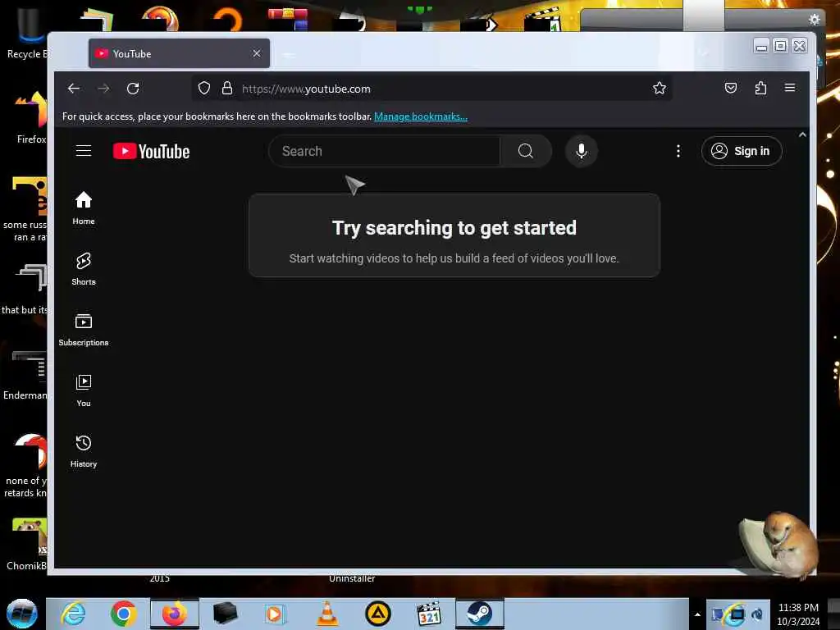
Task: Open History in the sidebar
Action: pos(84,451)
